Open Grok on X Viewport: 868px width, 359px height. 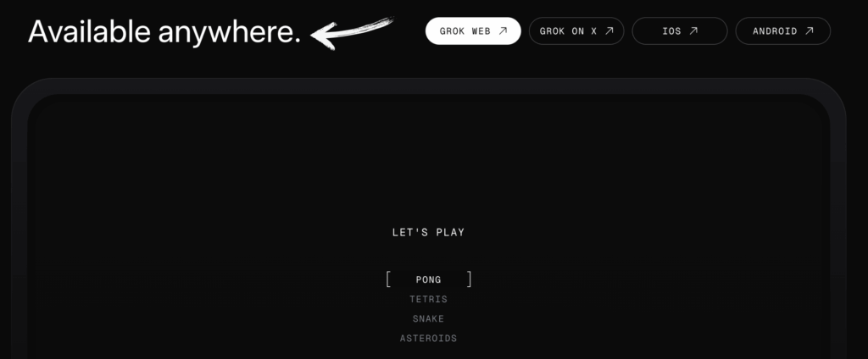pos(576,31)
